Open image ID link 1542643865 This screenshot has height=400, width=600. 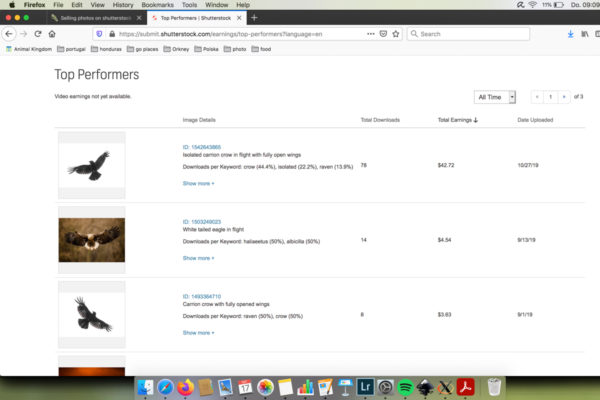click(202, 147)
